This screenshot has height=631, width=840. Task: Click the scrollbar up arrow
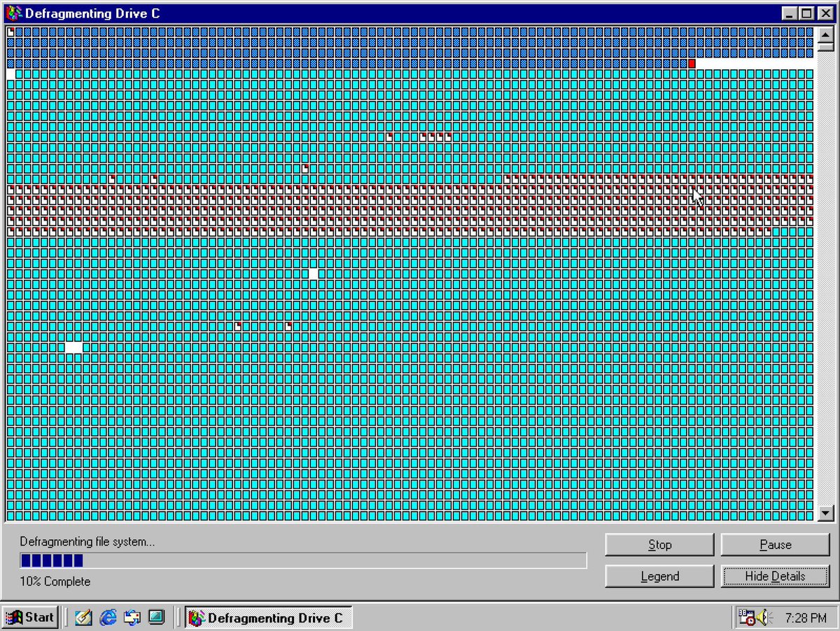click(x=826, y=34)
